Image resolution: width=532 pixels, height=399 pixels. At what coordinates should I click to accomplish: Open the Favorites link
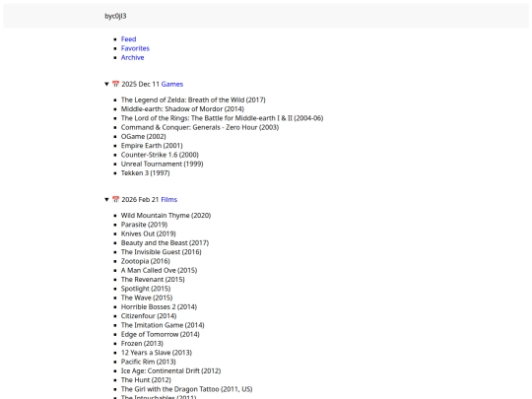coord(135,48)
